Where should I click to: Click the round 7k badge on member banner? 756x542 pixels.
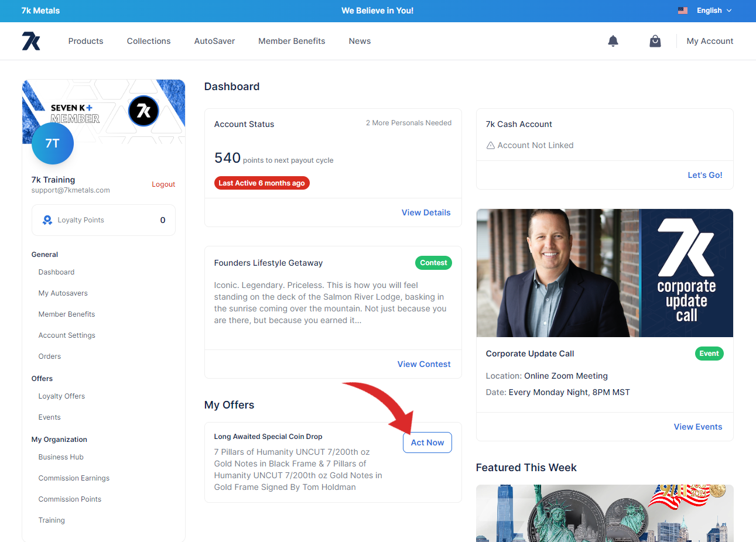coord(143,111)
